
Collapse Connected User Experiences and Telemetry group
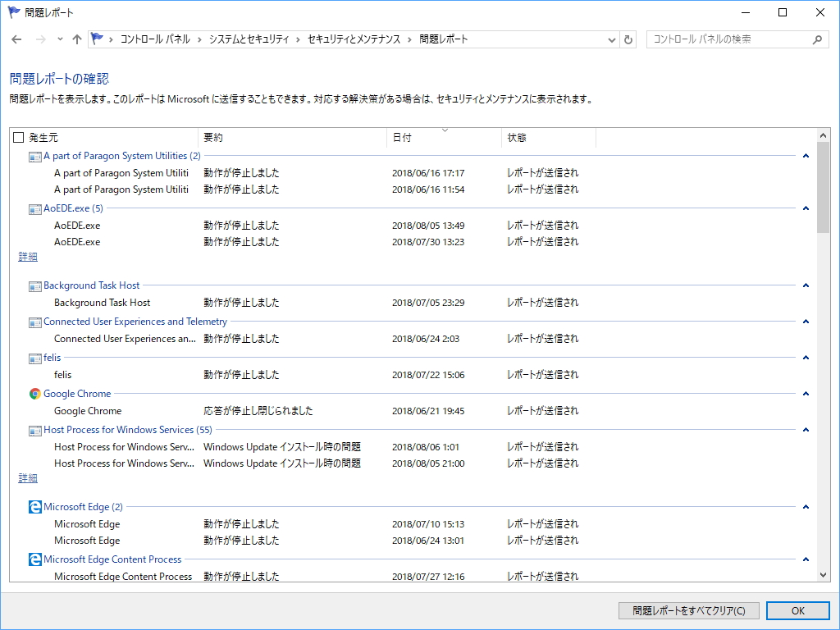[x=806, y=322]
